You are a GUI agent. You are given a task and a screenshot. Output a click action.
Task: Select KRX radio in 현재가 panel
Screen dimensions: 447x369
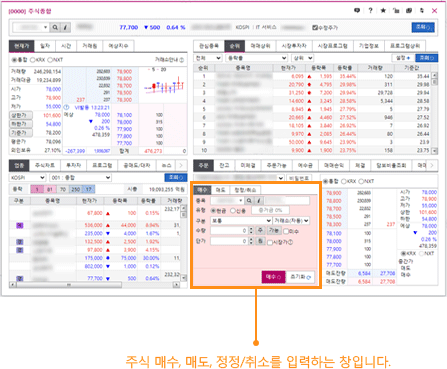pyautogui.click(x=33, y=60)
